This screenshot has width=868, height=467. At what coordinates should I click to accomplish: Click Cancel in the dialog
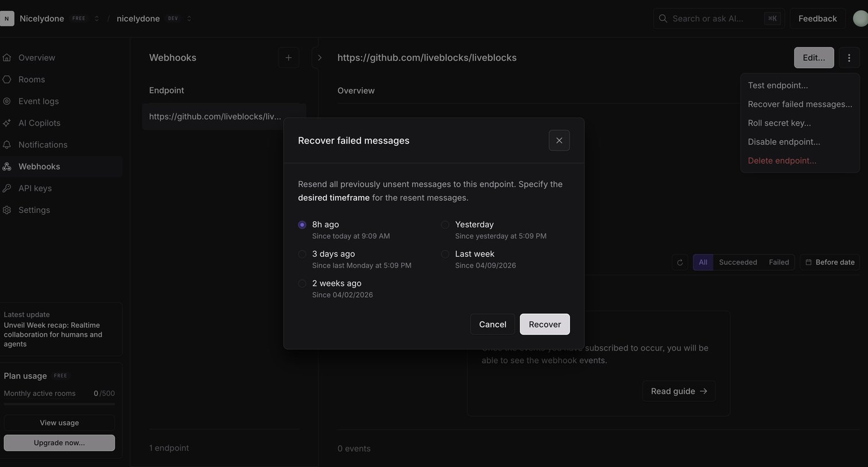493,324
